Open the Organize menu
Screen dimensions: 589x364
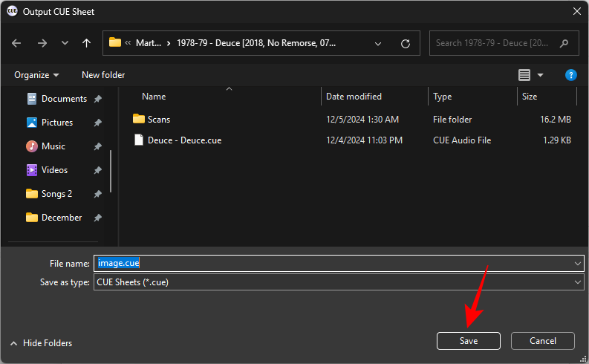36,75
